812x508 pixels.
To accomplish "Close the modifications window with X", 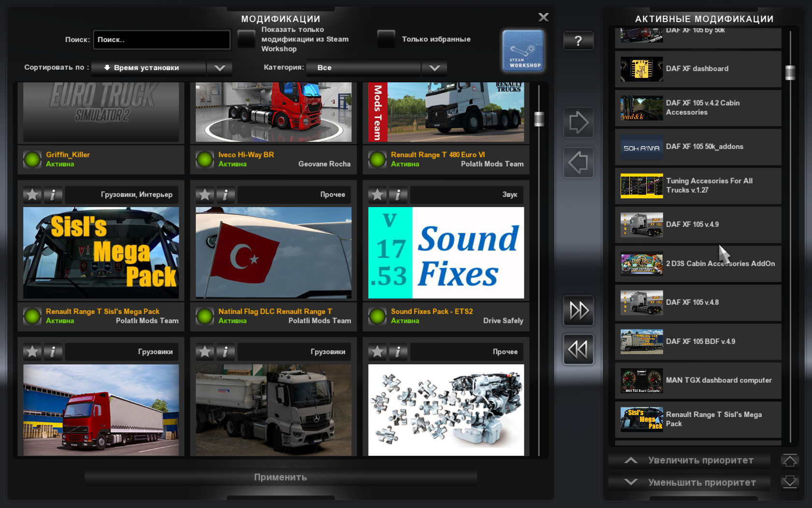I will tap(544, 17).
